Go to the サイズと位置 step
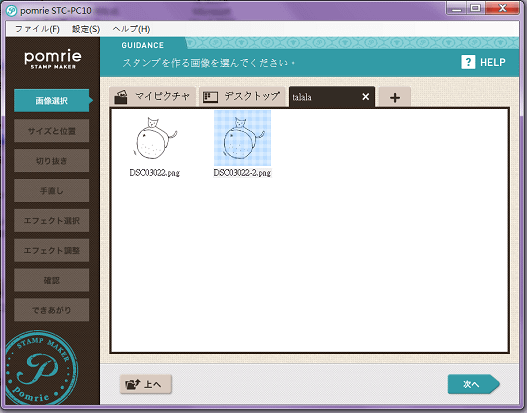Image resolution: width=527 pixels, height=413 pixels. (51, 131)
